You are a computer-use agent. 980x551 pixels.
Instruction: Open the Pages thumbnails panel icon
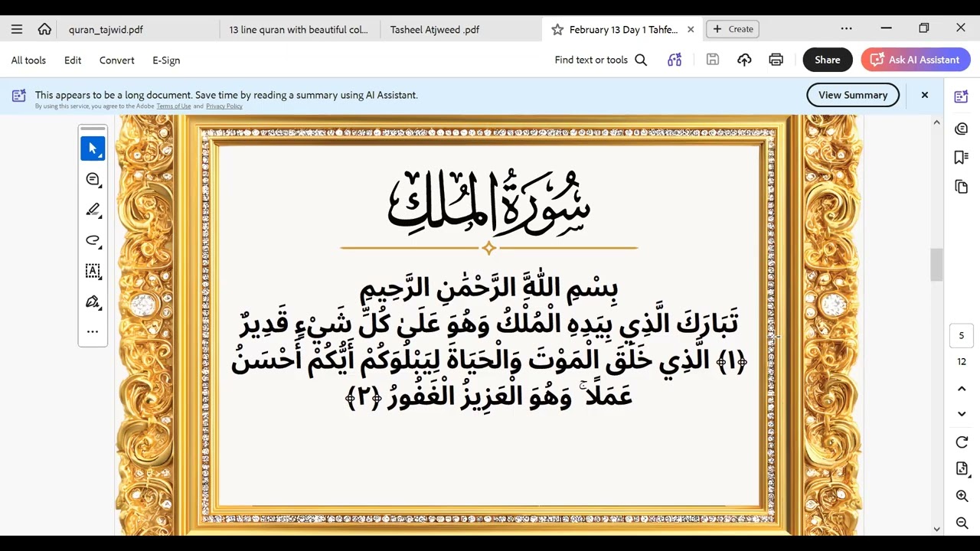(962, 187)
